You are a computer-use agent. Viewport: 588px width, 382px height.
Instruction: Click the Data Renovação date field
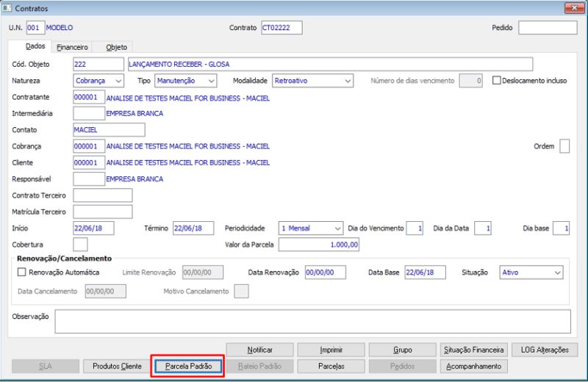[x=326, y=273]
